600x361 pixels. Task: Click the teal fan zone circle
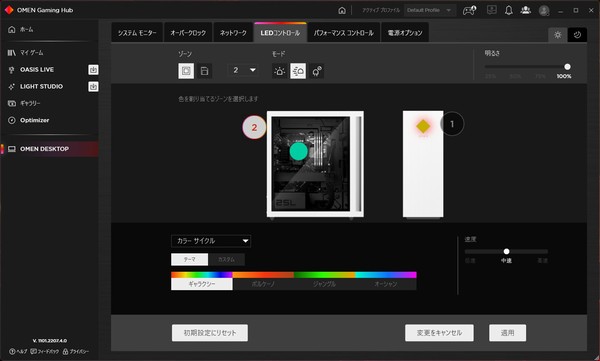pyautogui.click(x=298, y=151)
